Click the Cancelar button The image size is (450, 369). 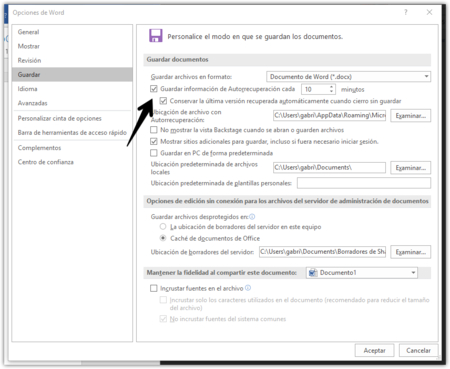pos(418,350)
